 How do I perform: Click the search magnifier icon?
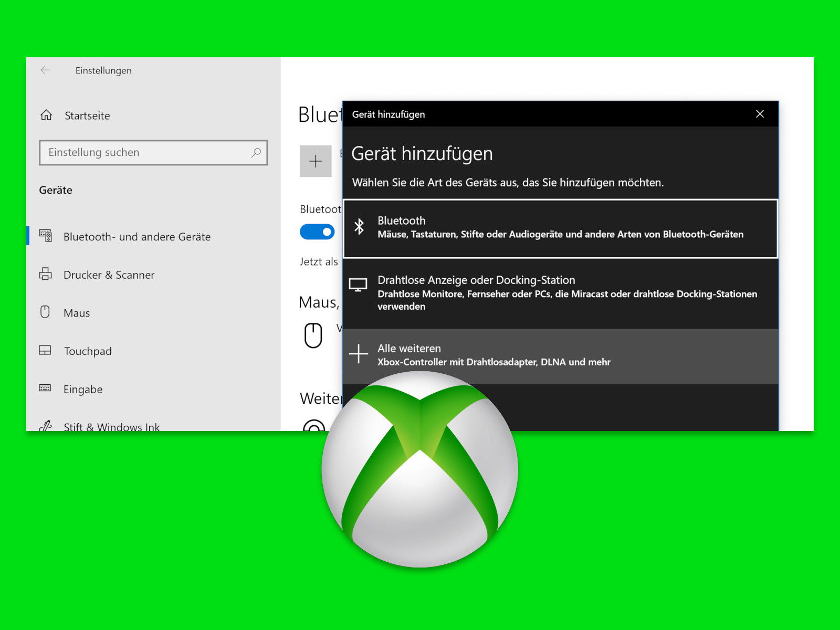tap(256, 153)
